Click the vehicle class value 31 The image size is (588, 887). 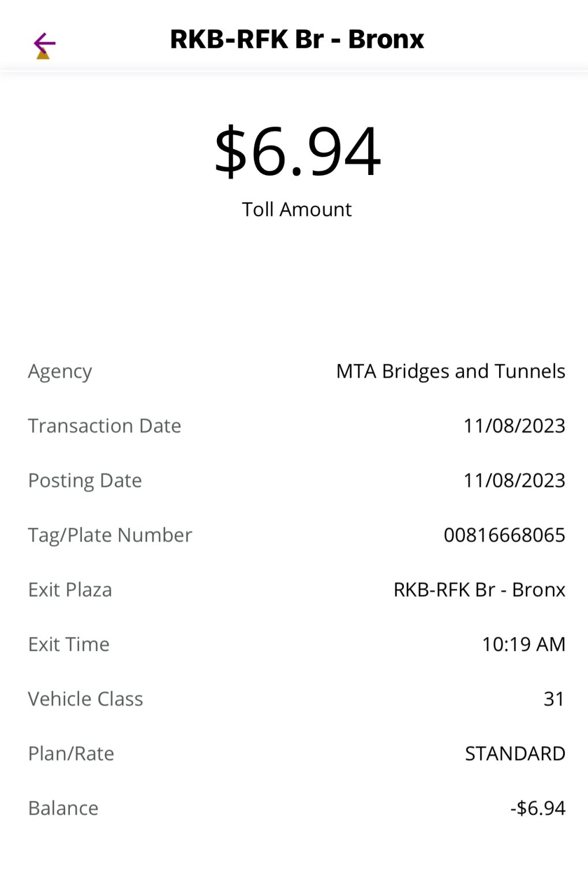click(x=554, y=699)
